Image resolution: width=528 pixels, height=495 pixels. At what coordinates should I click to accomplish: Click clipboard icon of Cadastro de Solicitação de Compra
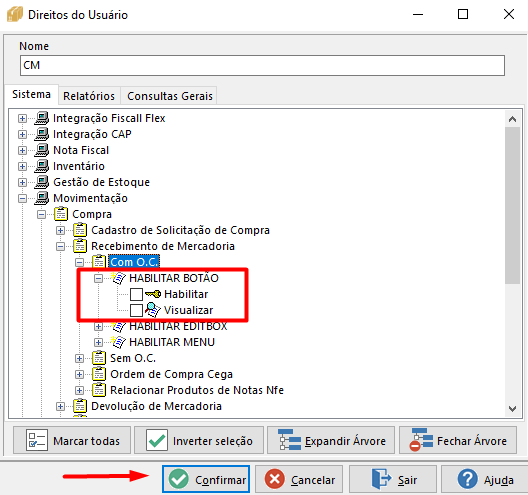(80, 230)
